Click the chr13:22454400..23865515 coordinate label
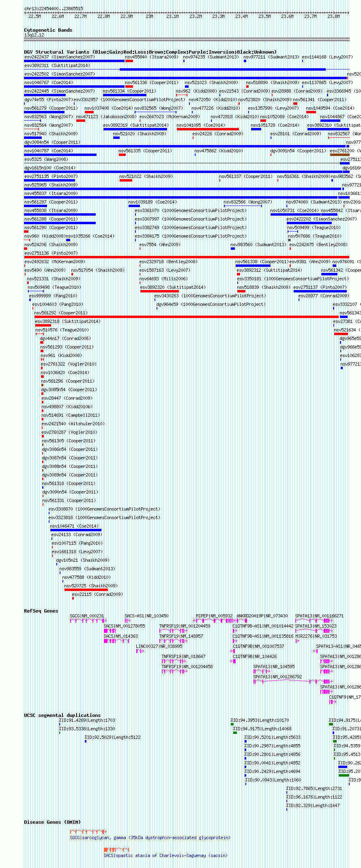Viewport: 361px width, 868px height. pyautogui.click(x=54, y=9)
